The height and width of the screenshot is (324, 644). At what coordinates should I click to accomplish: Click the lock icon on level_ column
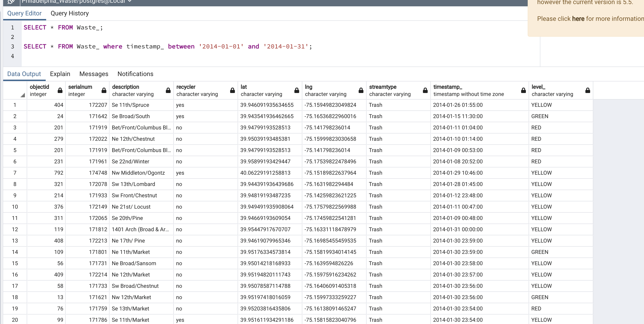[587, 91]
